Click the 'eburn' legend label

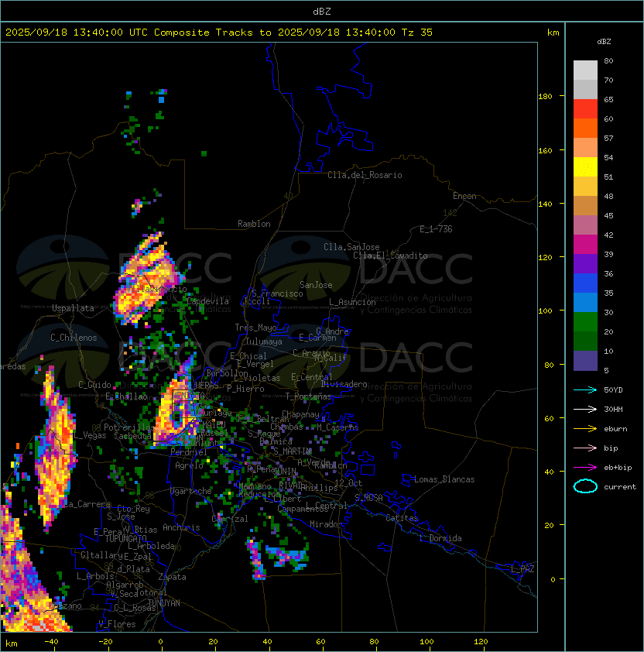615,429
